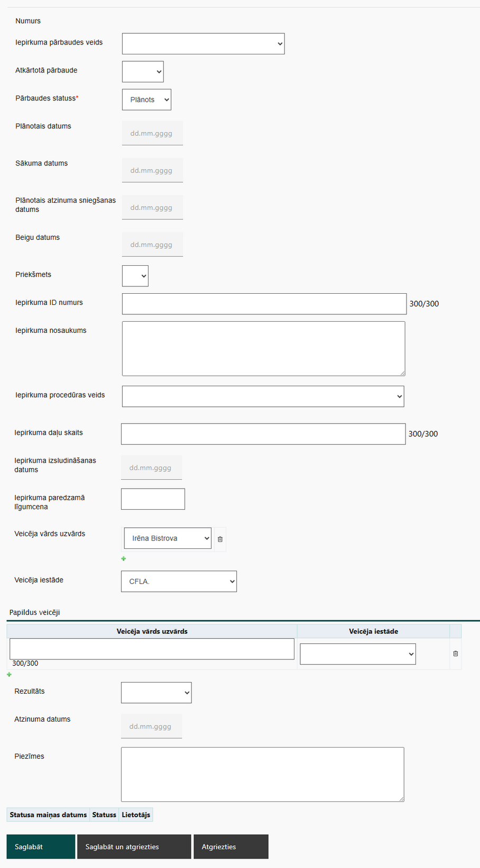Choose a Rezultāts value from dropdown
Image resolution: width=480 pixels, height=868 pixels.
(x=156, y=693)
